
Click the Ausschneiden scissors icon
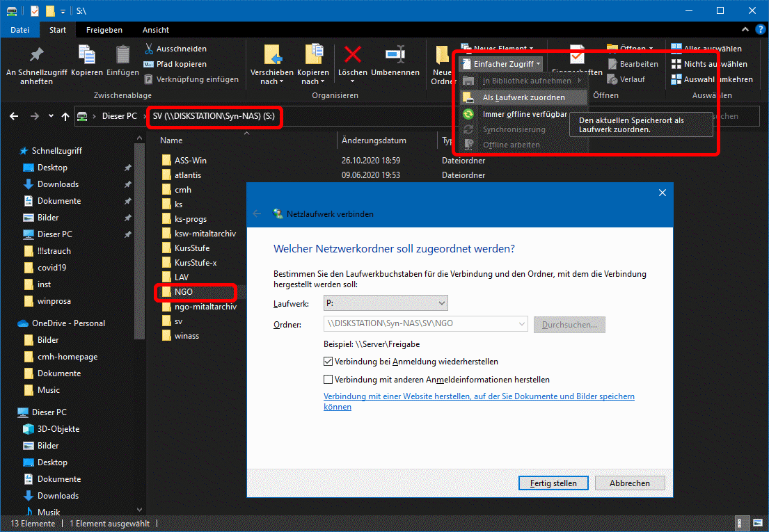149,49
